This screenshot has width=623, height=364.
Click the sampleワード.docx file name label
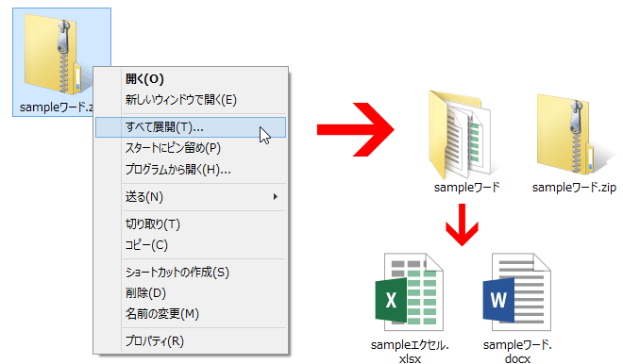point(517,352)
